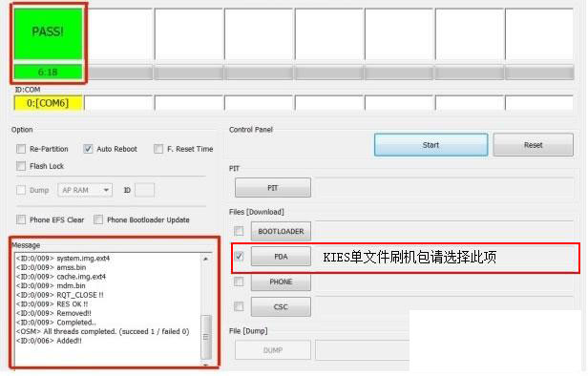Click the Message log scrollbar thumb

(x=206, y=337)
